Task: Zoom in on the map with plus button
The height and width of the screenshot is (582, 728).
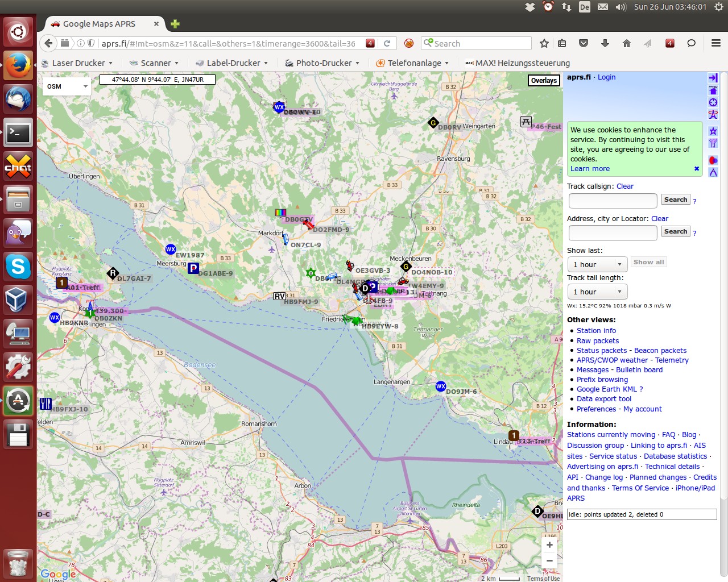Action: click(x=549, y=544)
